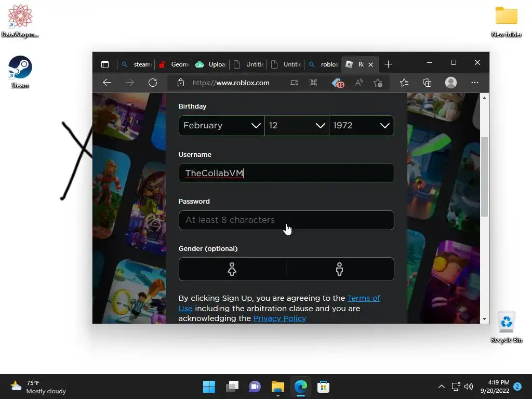Viewport: 532px width, 399px height.
Task: Open Microsoft Store from the taskbar
Action: pos(323,387)
